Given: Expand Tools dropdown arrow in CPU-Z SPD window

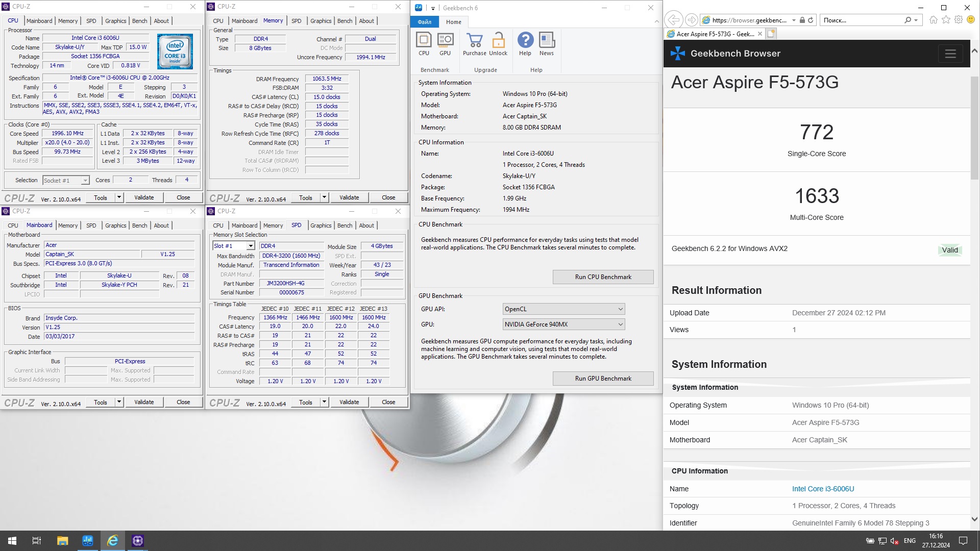Looking at the screenshot, I should [324, 402].
